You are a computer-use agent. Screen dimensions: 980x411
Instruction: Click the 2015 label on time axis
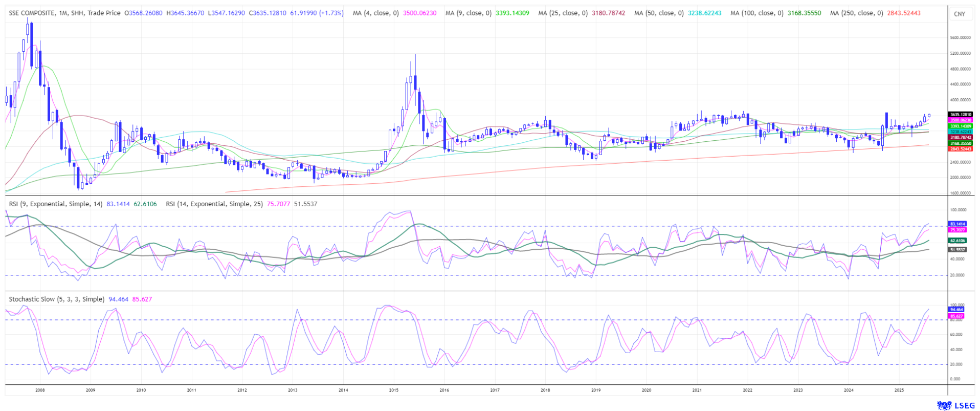pyautogui.click(x=393, y=390)
